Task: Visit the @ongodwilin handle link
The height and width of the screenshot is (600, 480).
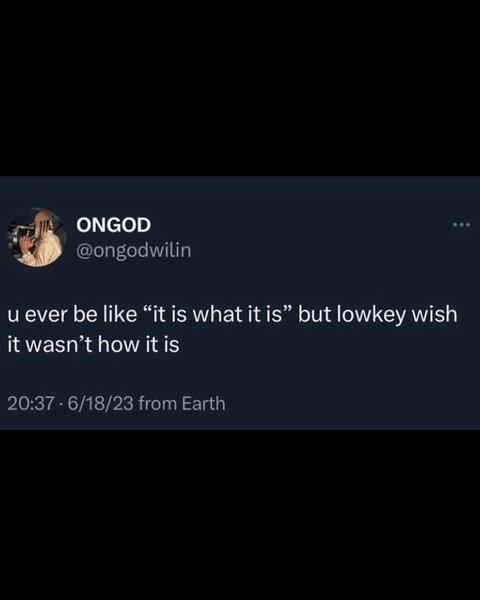Action: click(134, 251)
